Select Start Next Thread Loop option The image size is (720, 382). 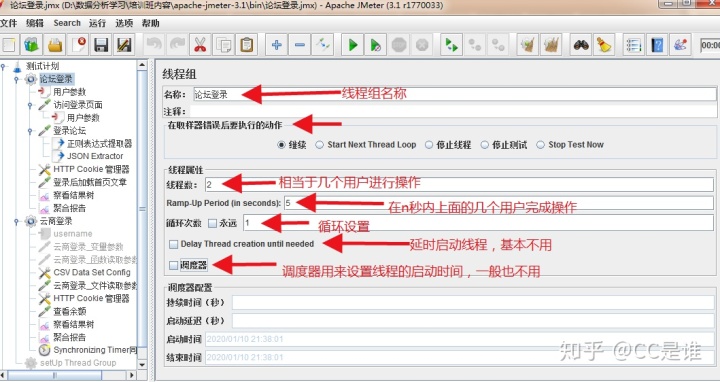point(319,145)
